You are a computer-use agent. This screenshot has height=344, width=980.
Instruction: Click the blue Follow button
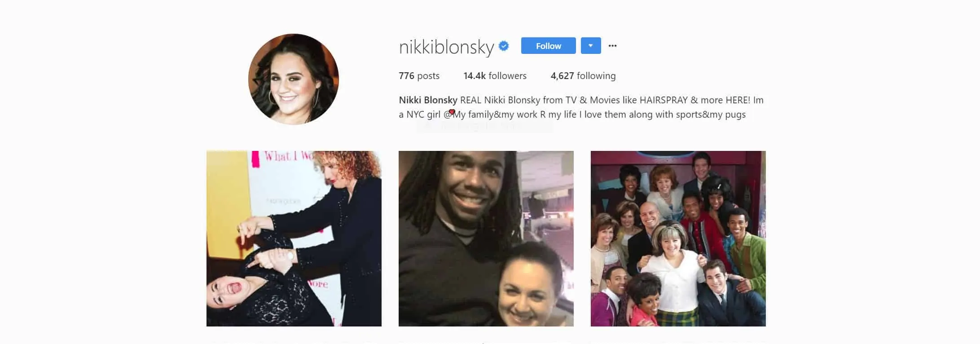pyautogui.click(x=548, y=46)
